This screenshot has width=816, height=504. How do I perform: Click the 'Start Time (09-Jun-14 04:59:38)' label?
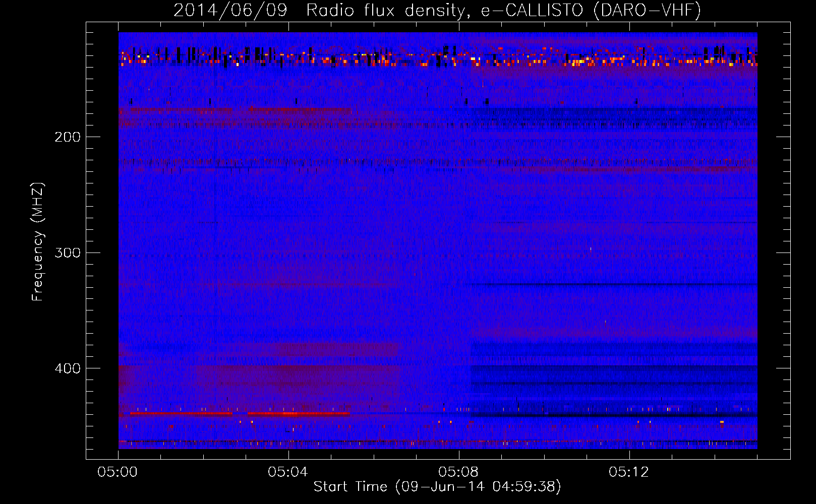(x=437, y=487)
